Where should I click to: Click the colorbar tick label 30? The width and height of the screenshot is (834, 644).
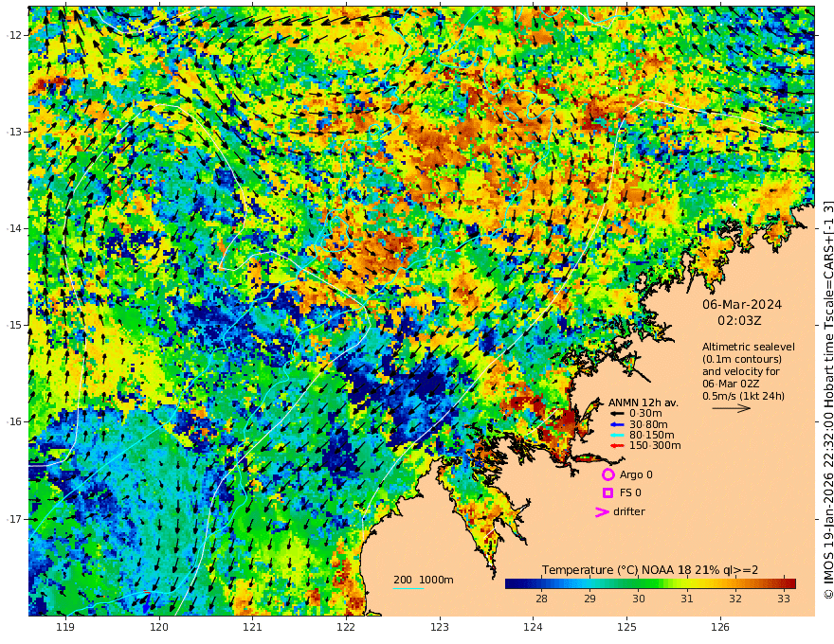coord(638,599)
